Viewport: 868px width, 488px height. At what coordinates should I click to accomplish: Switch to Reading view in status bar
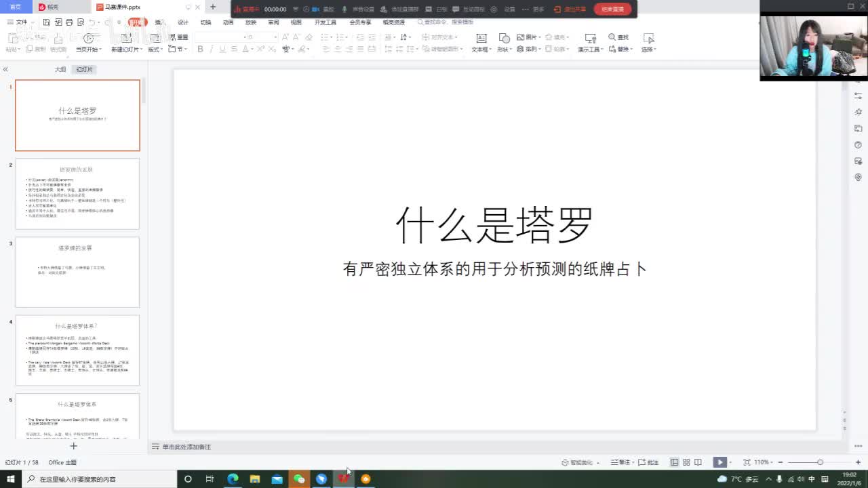(x=698, y=462)
